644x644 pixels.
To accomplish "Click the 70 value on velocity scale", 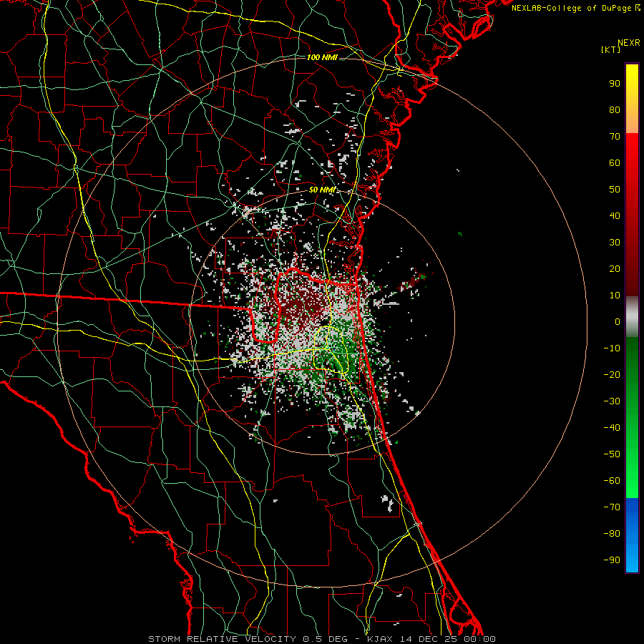I will click(615, 137).
